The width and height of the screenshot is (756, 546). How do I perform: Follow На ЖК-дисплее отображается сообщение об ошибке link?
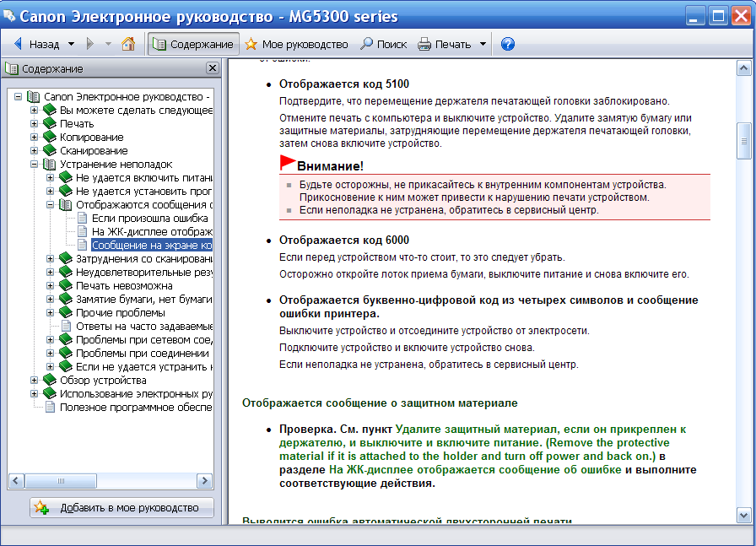(x=475, y=469)
